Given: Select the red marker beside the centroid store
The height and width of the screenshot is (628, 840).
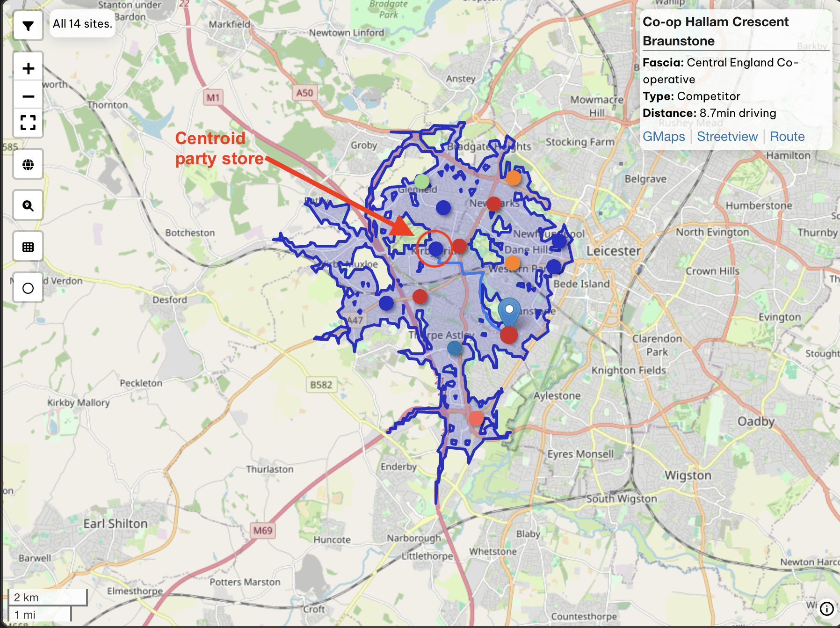Looking at the screenshot, I should click(459, 246).
